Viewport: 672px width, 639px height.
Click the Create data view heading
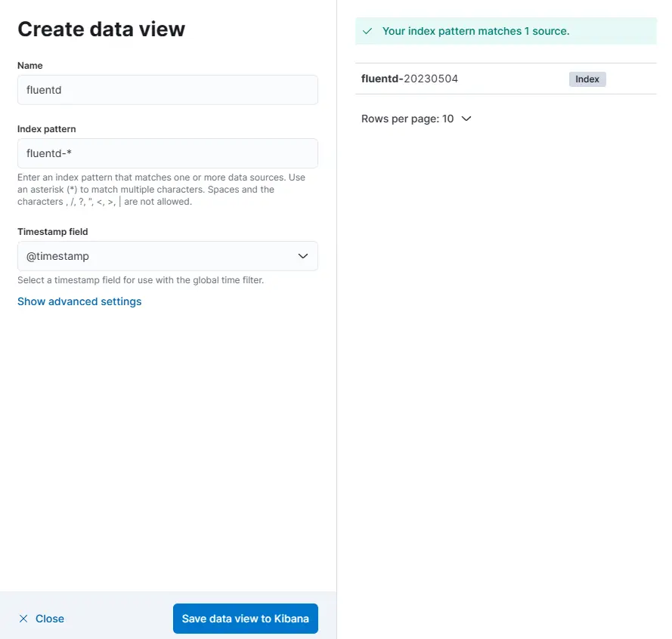point(101,29)
